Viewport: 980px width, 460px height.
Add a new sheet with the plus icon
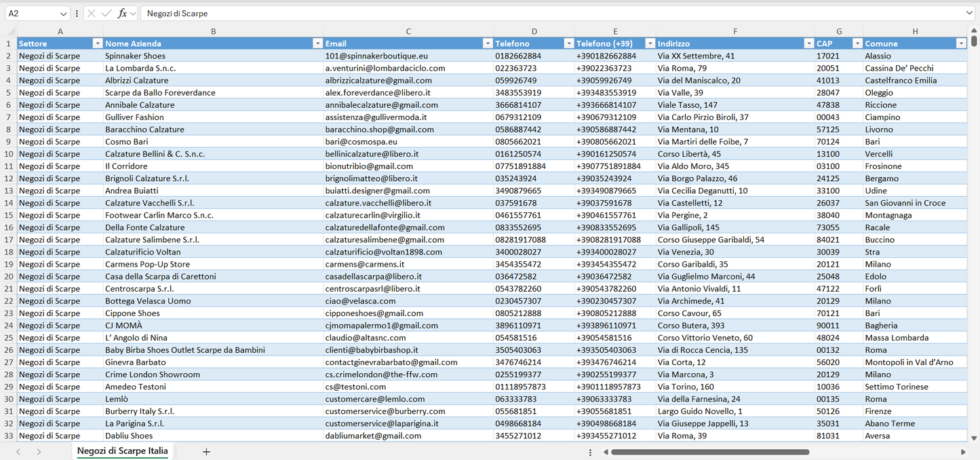(206, 452)
